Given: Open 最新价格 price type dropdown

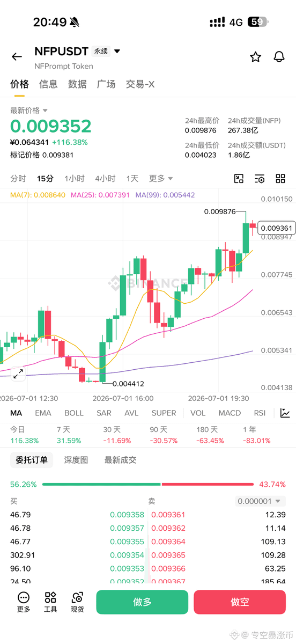Looking at the screenshot, I should click(x=29, y=110).
